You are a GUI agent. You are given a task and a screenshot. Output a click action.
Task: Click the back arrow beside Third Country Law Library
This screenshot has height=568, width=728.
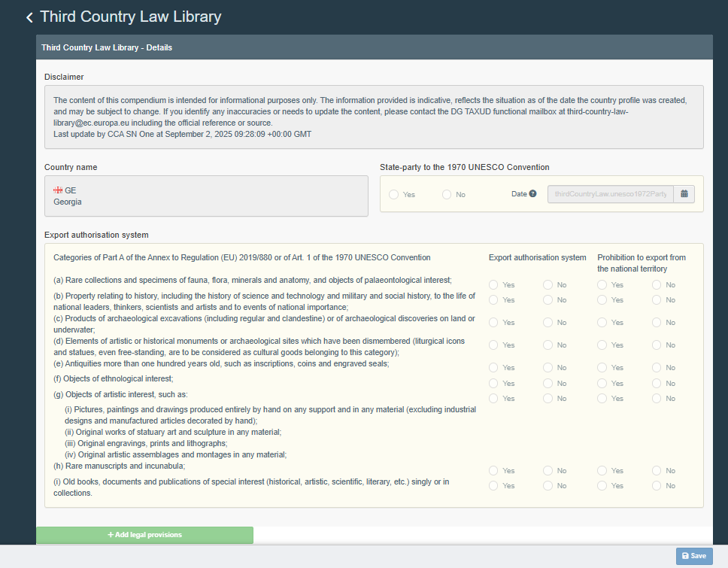[29, 17]
